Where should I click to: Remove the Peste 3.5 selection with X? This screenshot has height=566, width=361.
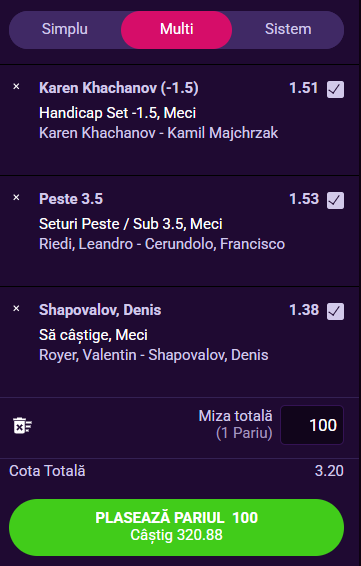(16, 197)
